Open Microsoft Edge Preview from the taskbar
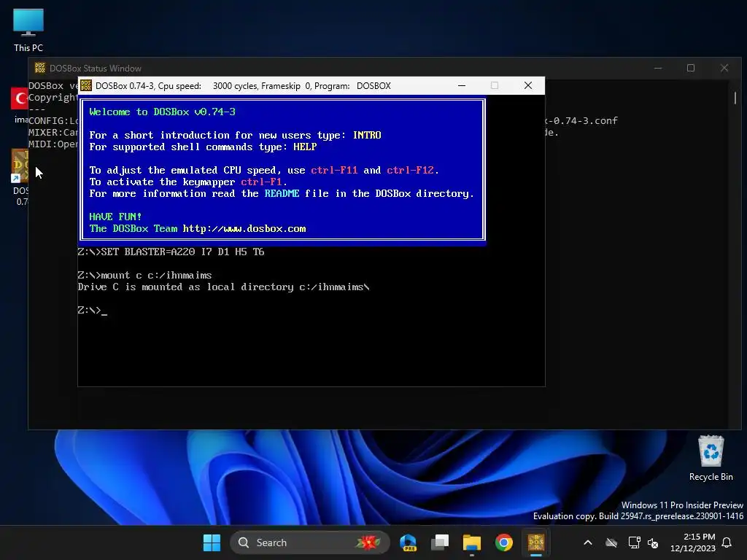747x560 pixels. tap(409, 542)
